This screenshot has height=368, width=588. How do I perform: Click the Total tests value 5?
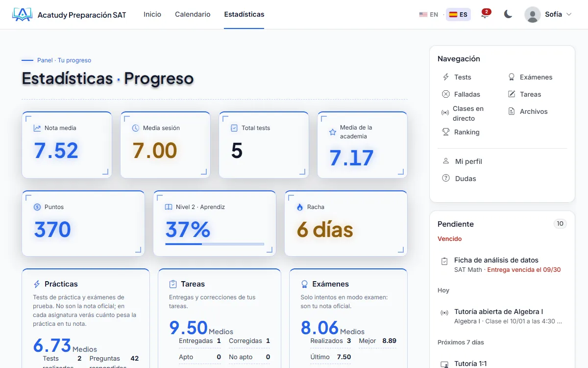pos(237,151)
